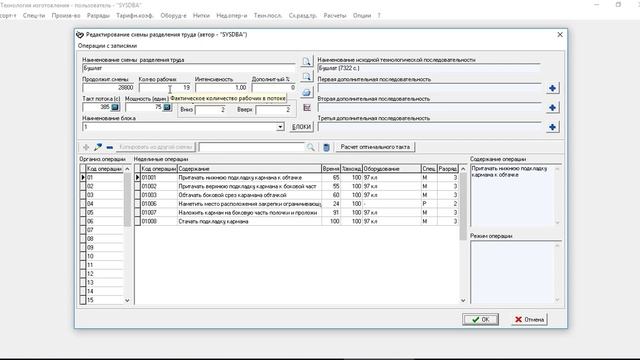Viewport: 640px width, 360px height.
Task: Click the scheme name field containing Бушлат
Action: 189,68
